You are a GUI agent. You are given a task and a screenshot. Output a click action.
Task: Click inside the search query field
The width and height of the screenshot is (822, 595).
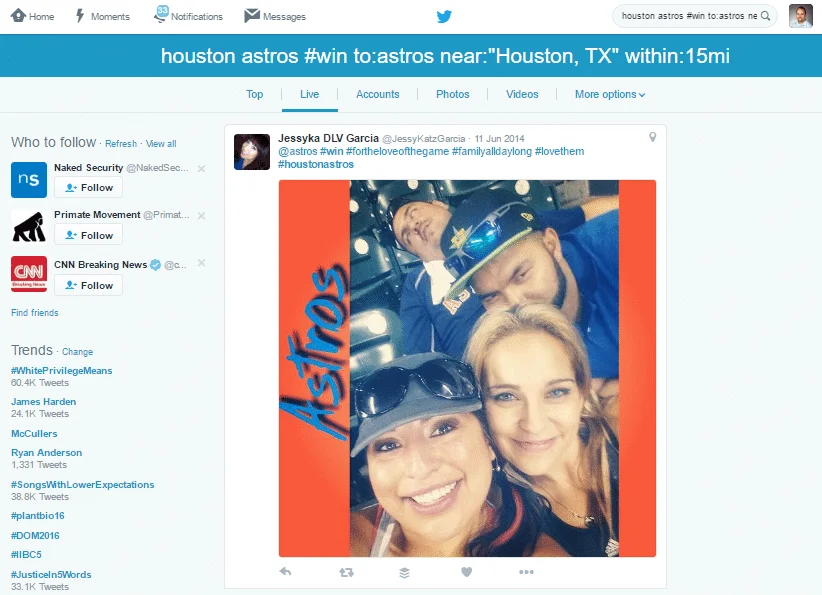tap(688, 16)
